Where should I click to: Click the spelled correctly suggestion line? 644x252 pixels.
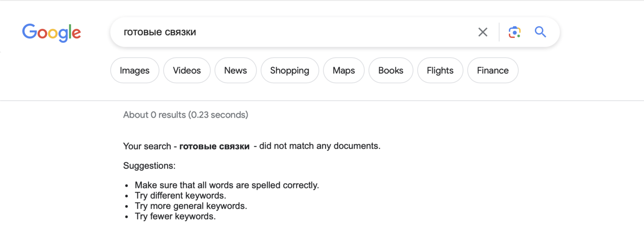[x=227, y=185]
